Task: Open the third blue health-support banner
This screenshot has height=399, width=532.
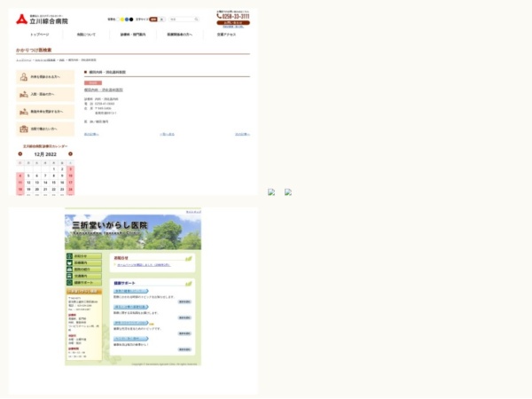Action: tap(131, 323)
